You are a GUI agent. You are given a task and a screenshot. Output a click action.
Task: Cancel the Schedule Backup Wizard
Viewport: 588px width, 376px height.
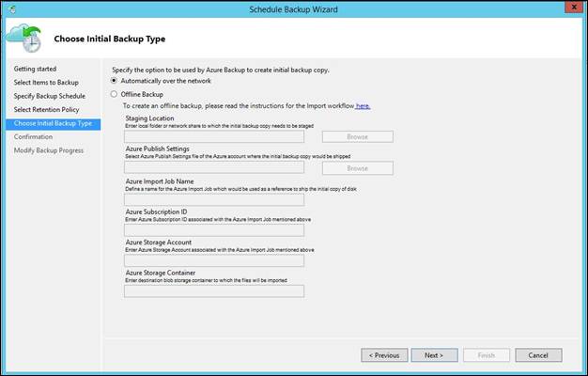538,355
